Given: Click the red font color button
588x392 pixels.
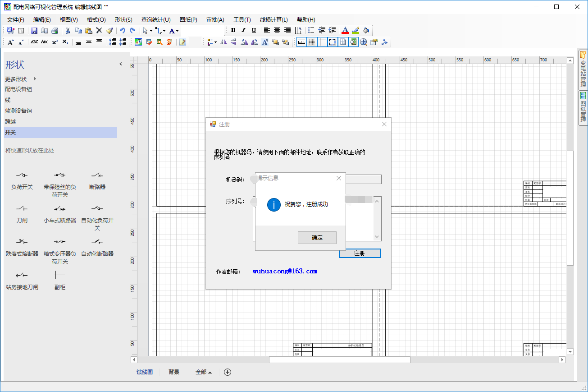Looking at the screenshot, I should tap(345, 31).
